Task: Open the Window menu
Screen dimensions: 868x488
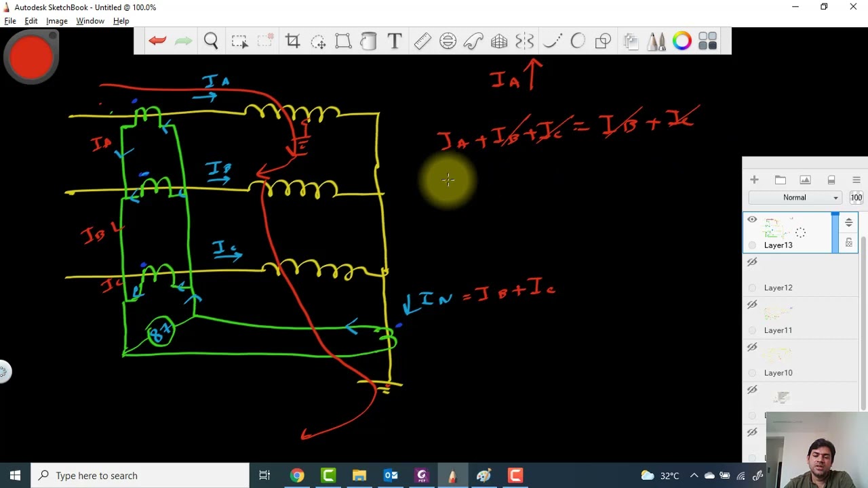Action: tap(90, 21)
